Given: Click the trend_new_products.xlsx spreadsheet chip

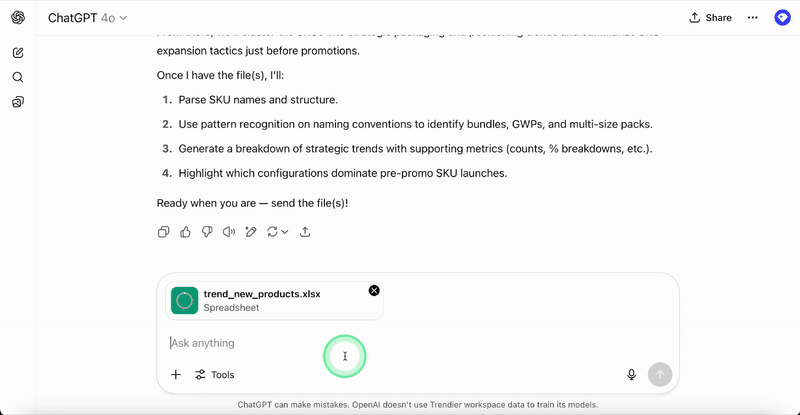Looking at the screenshot, I should click(x=270, y=300).
